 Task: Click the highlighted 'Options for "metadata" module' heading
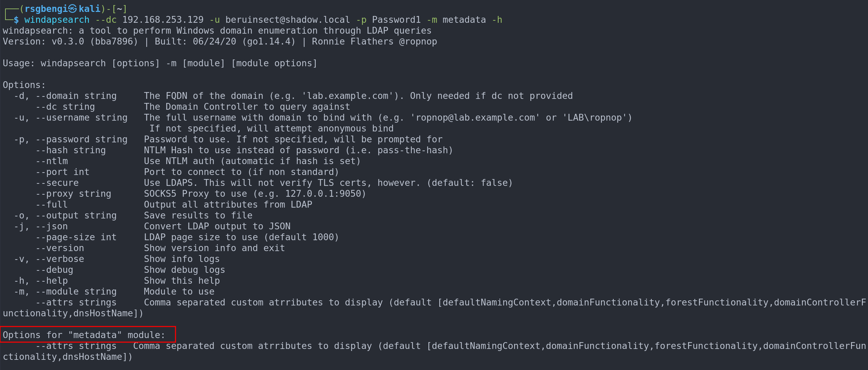click(x=84, y=335)
